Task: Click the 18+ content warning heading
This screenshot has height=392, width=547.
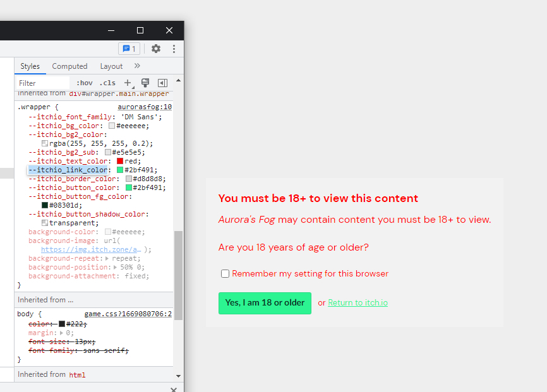Action: point(318,198)
